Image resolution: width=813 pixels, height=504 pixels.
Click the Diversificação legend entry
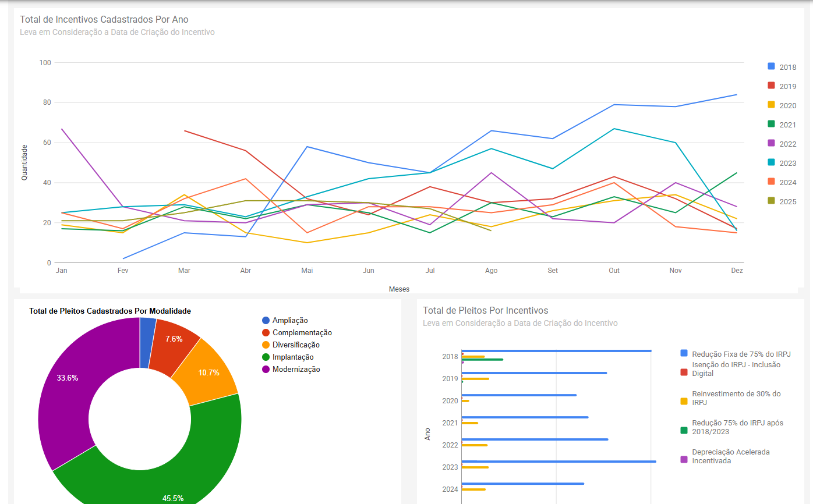tap(296, 345)
